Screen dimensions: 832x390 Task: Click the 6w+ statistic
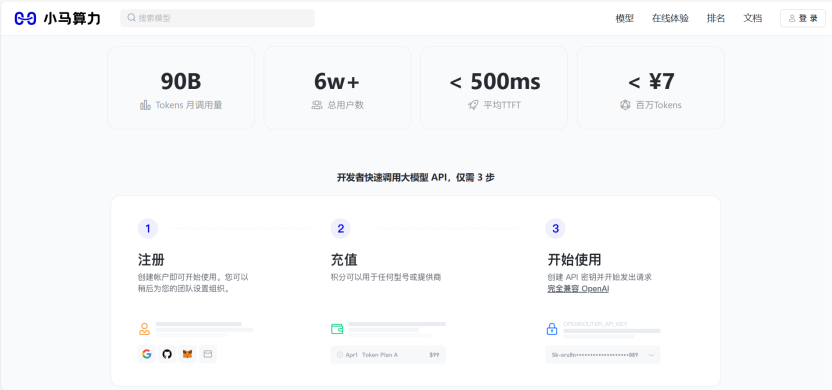click(337, 81)
